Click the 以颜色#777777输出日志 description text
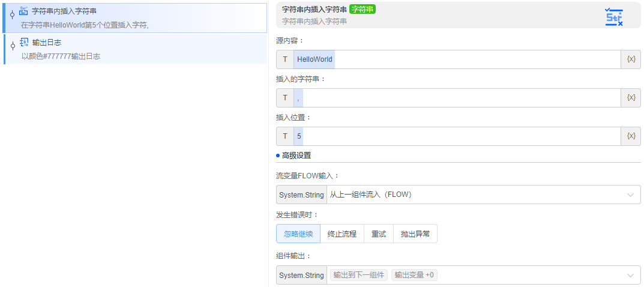This screenshot has height=287, width=644. 61,56
